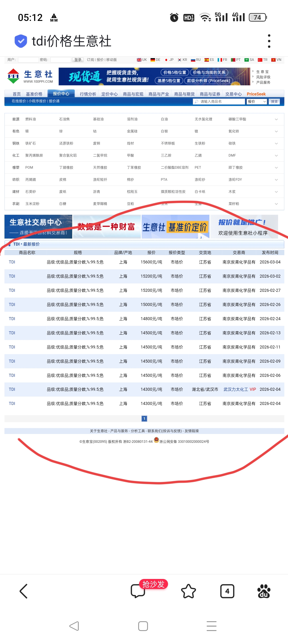Select ES flag language link
The width and height of the screenshot is (288, 644).
click(x=209, y=60)
